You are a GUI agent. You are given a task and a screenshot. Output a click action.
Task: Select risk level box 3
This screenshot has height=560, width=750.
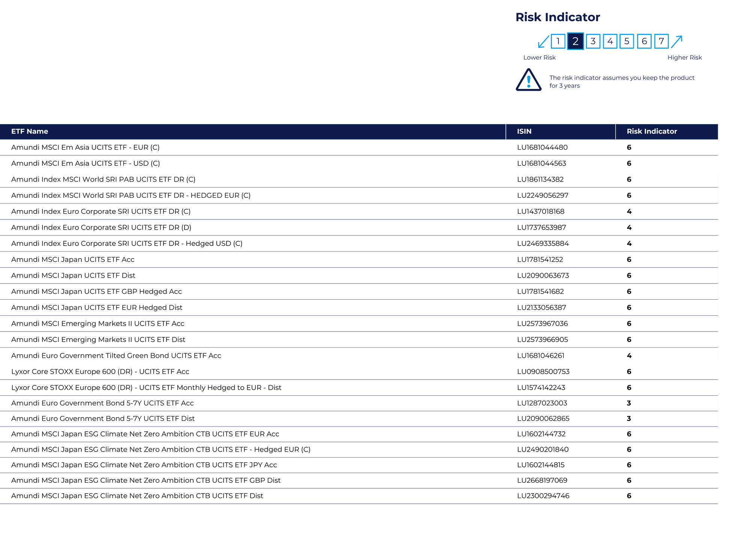pyautogui.click(x=593, y=41)
